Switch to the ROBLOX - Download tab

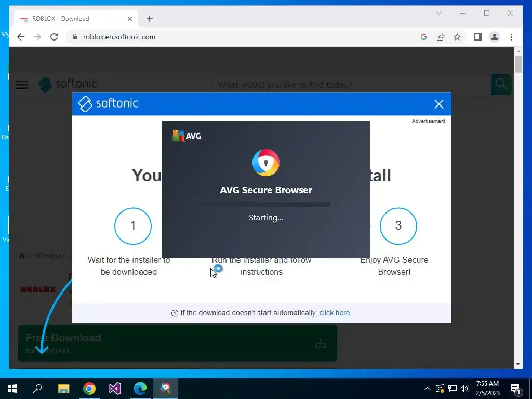76,19
